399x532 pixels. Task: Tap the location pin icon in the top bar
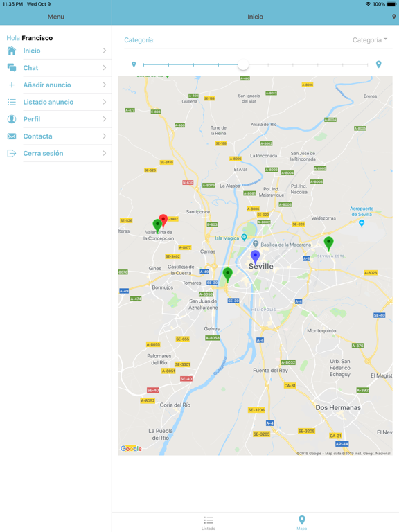[393, 17]
